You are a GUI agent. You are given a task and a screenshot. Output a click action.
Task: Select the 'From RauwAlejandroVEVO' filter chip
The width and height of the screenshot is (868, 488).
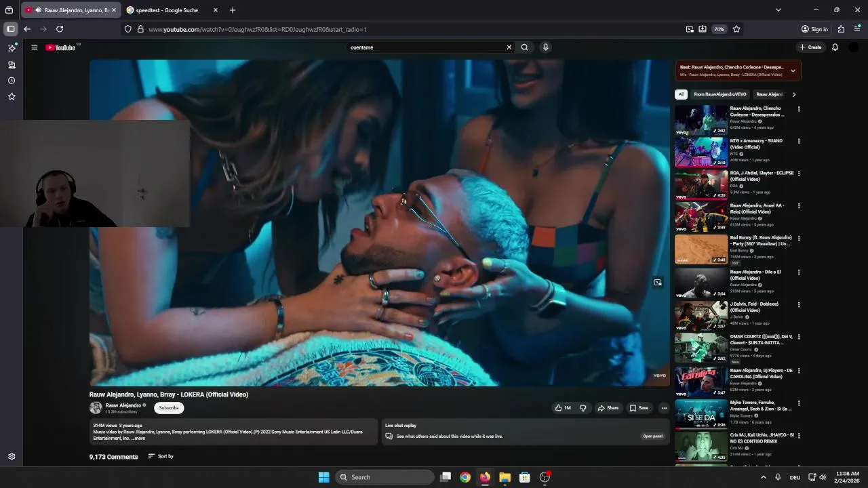[x=719, y=94]
